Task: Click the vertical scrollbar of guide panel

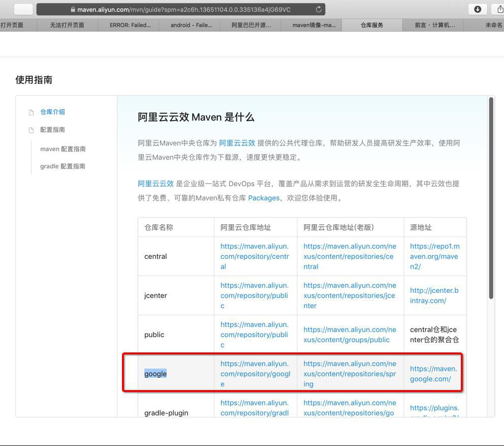Action: coord(491,198)
